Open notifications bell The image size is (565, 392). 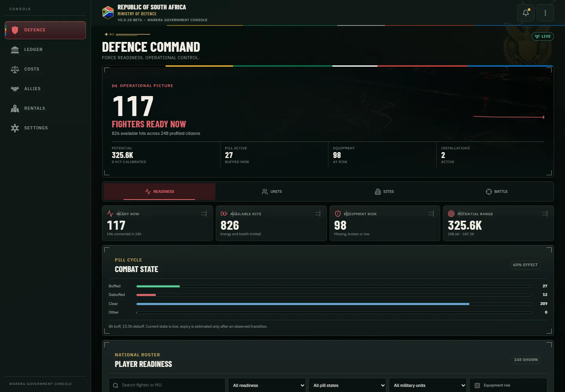coord(526,13)
